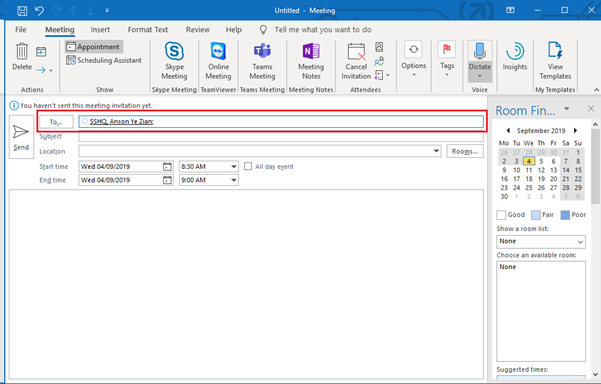Viewport: 601px width, 384px height.
Task: Go to previous month in Room Finder
Action: [508, 131]
